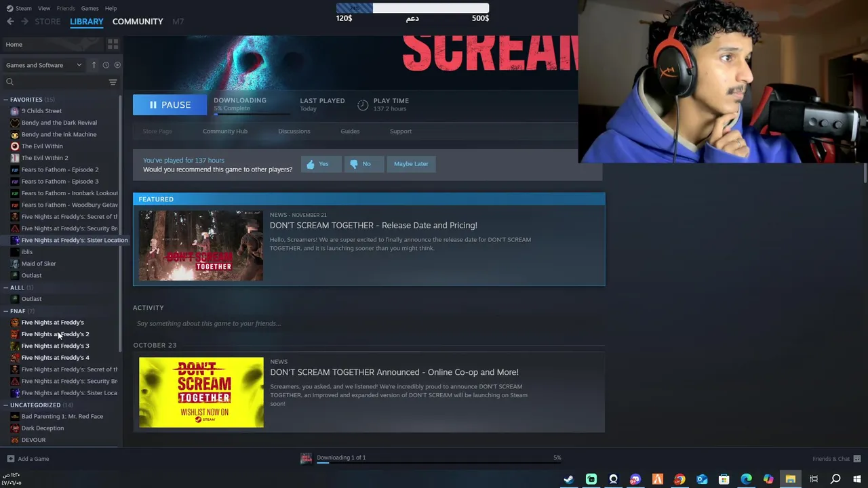This screenshot has height=488, width=868.
Task: Click the Add a Game plus icon
Action: [x=10, y=459]
